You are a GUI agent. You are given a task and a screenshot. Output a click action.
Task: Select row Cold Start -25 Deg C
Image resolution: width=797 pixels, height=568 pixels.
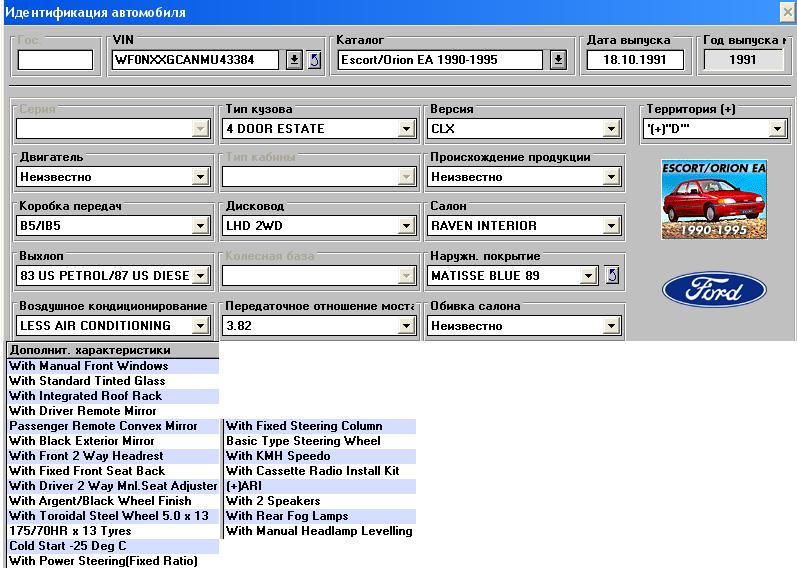point(113,546)
